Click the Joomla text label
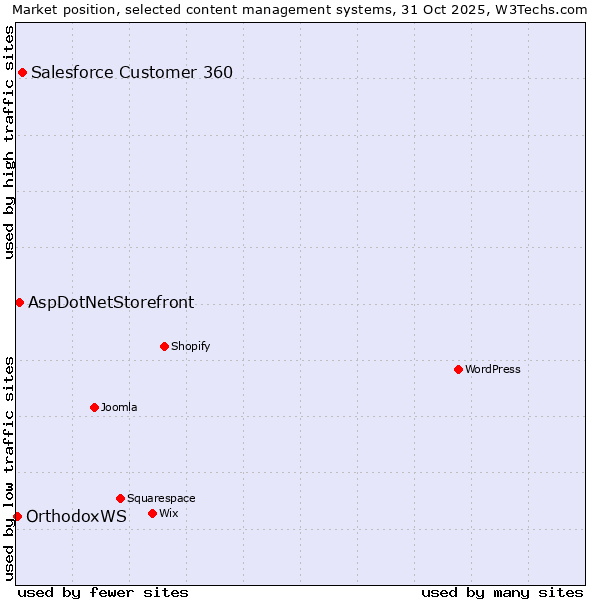This screenshot has height=600, width=600. click(x=119, y=407)
